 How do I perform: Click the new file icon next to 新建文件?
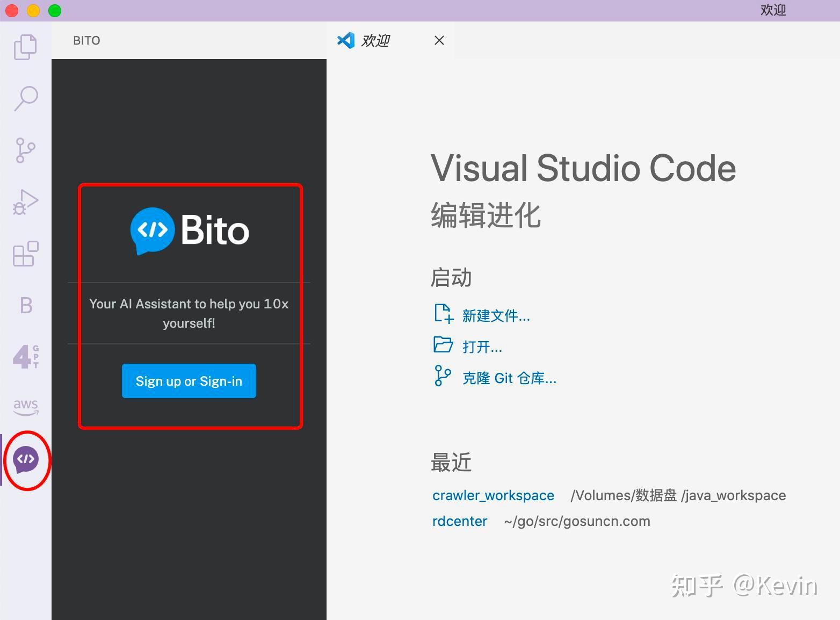pyautogui.click(x=443, y=314)
